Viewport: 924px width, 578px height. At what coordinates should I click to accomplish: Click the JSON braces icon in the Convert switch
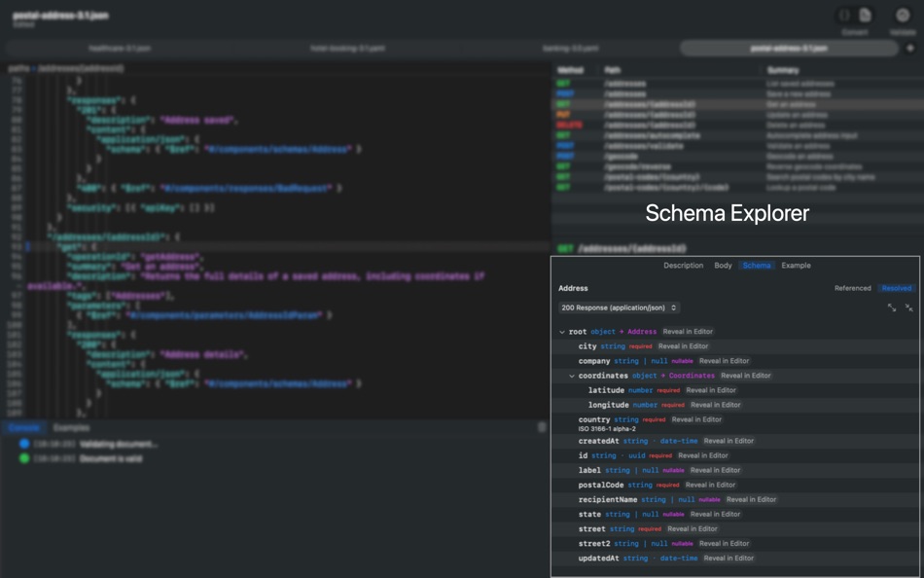point(844,14)
